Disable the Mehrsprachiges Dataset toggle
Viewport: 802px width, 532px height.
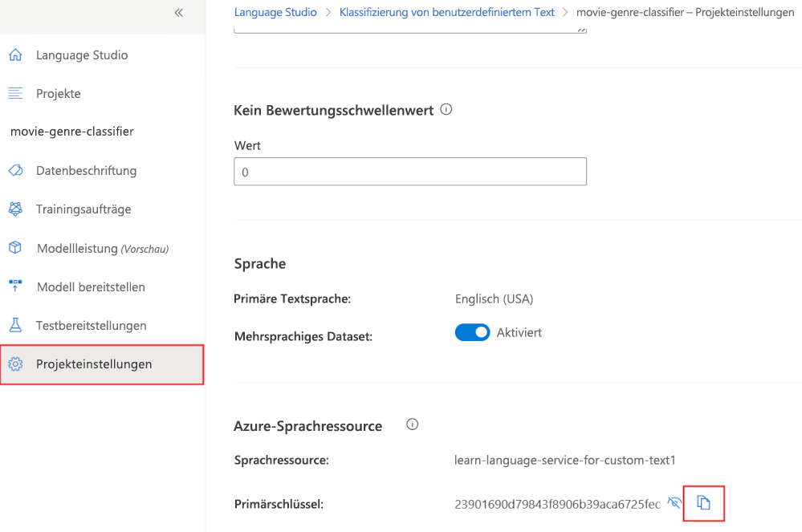[x=472, y=332]
